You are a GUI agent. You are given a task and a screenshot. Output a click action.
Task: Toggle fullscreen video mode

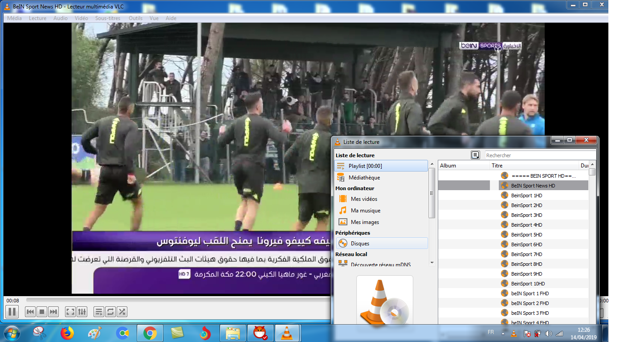(70, 312)
